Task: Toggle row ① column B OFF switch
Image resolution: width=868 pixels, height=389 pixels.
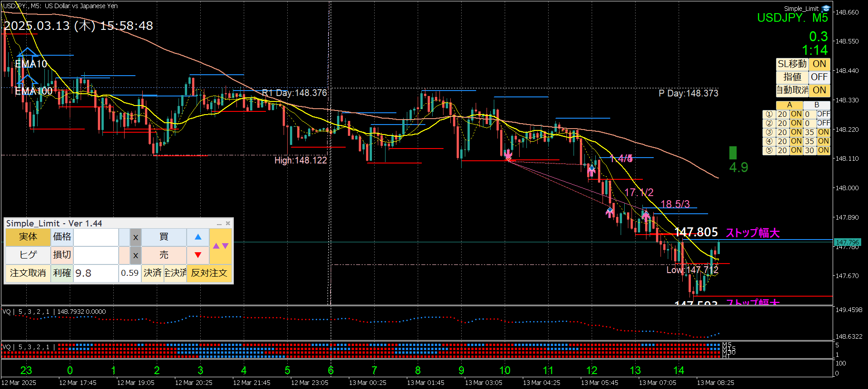Action: coord(823,114)
